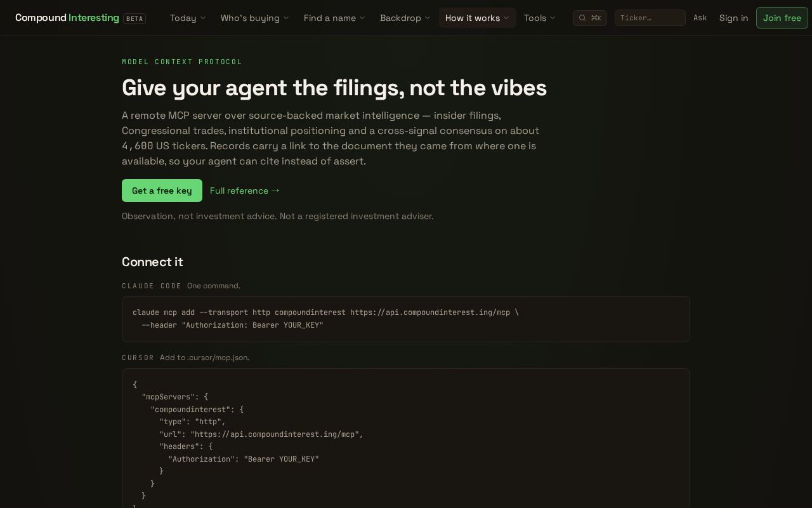Click the BETA badge
This screenshot has height=508, width=812.
[134, 18]
